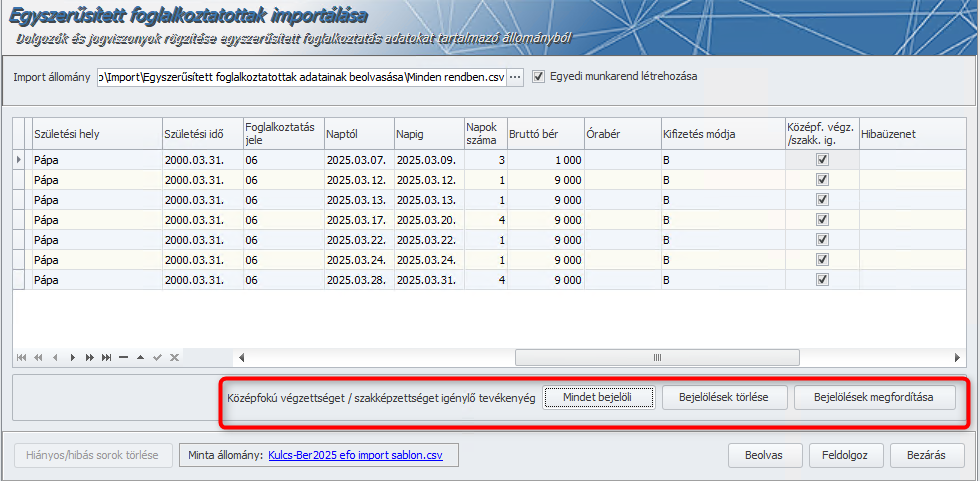Go to last record in navigator
Screen dimensions: 980x481
(107, 357)
